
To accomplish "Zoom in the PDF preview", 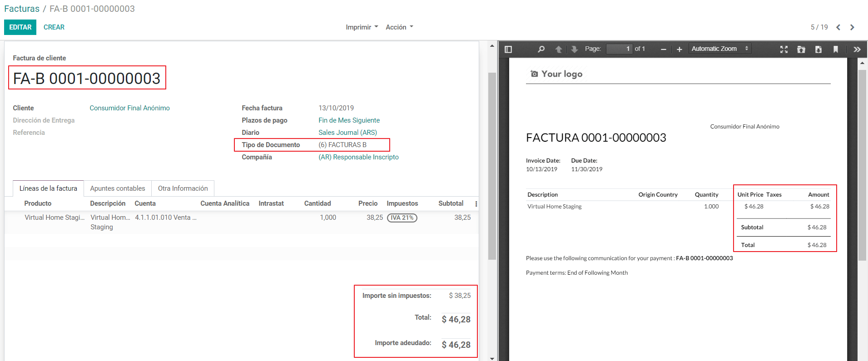I will coord(680,49).
